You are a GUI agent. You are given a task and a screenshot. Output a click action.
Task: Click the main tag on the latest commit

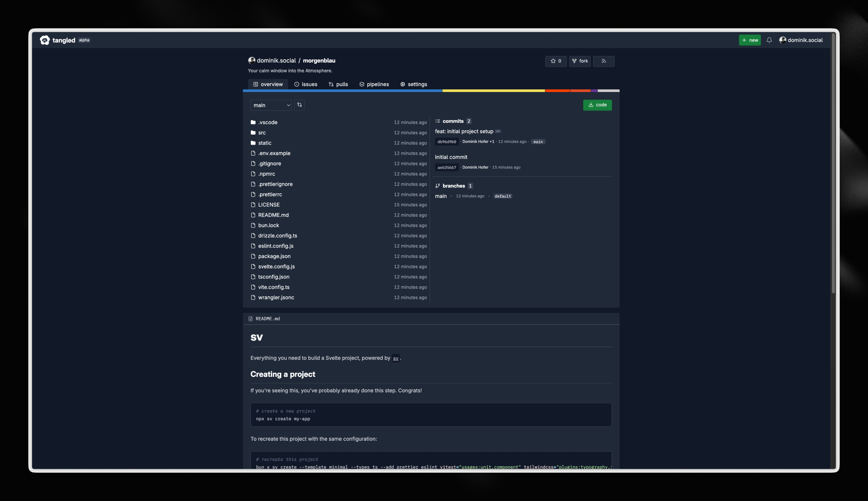tap(538, 142)
